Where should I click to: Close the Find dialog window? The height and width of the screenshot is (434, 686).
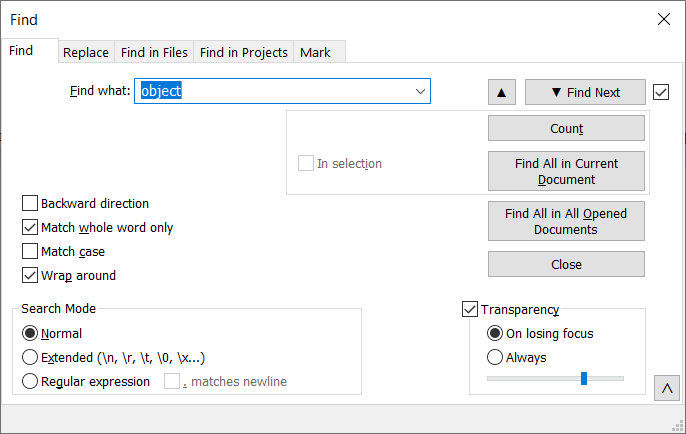(663, 19)
